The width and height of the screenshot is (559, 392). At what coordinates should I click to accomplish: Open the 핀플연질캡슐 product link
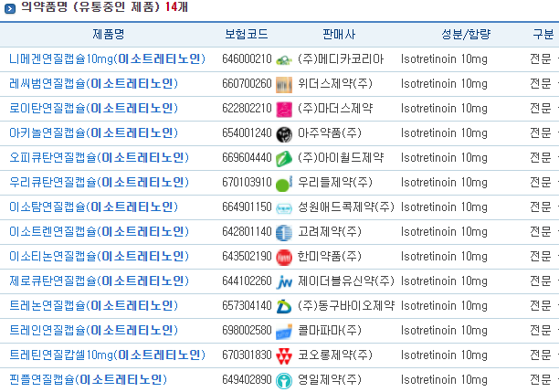tap(88, 379)
